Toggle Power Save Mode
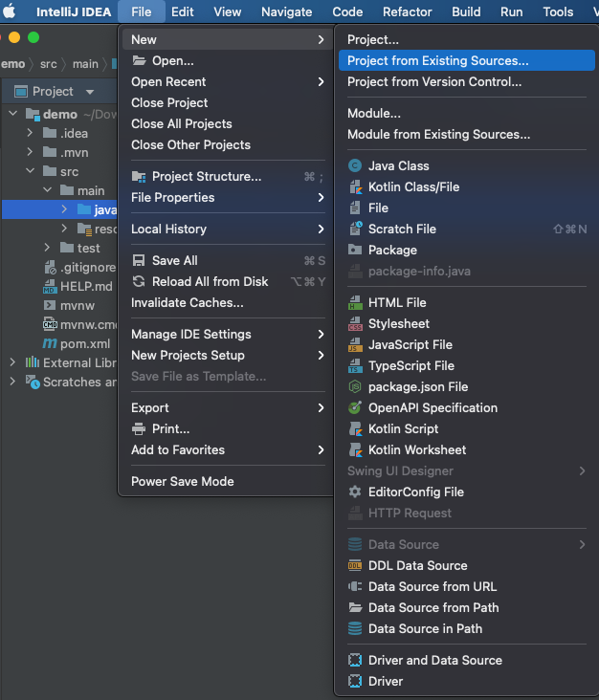This screenshot has width=599, height=700. [228, 481]
